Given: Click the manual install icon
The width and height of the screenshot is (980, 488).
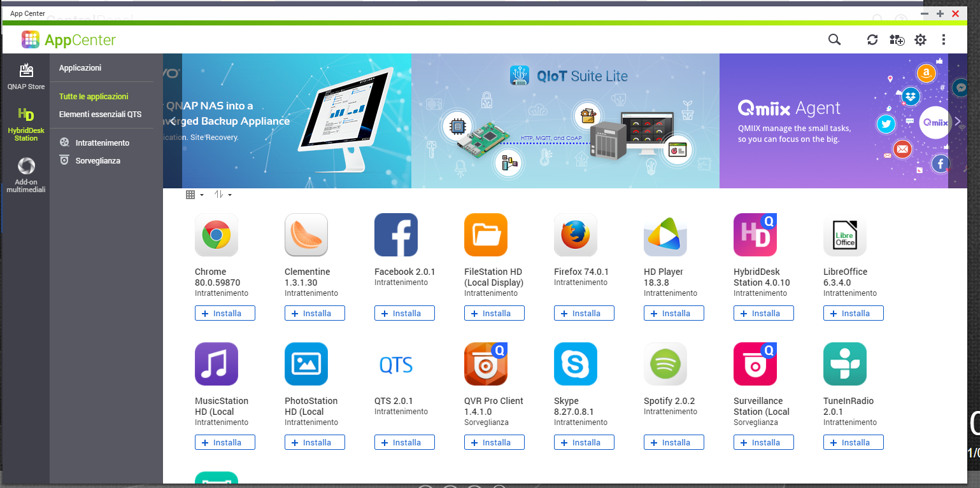Looking at the screenshot, I should coord(897,39).
